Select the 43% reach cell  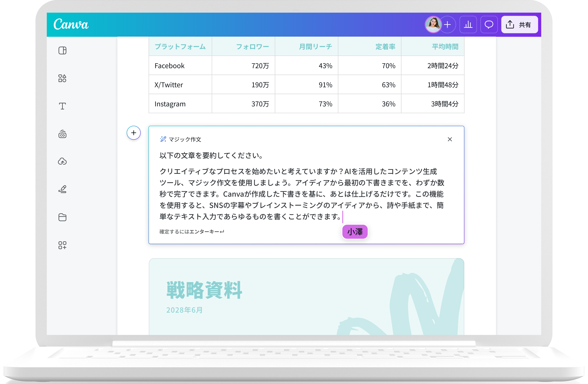click(x=306, y=66)
